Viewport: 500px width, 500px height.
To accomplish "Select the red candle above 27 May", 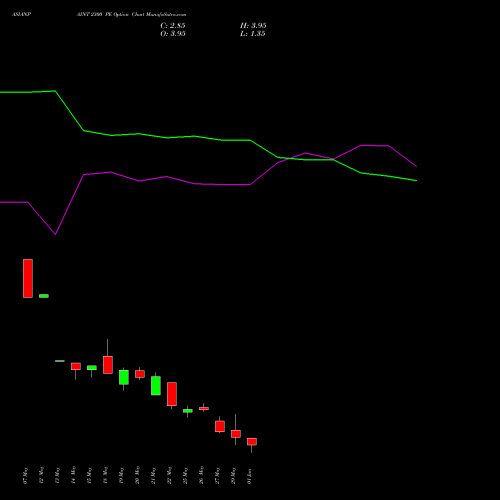I will [x=220, y=426].
